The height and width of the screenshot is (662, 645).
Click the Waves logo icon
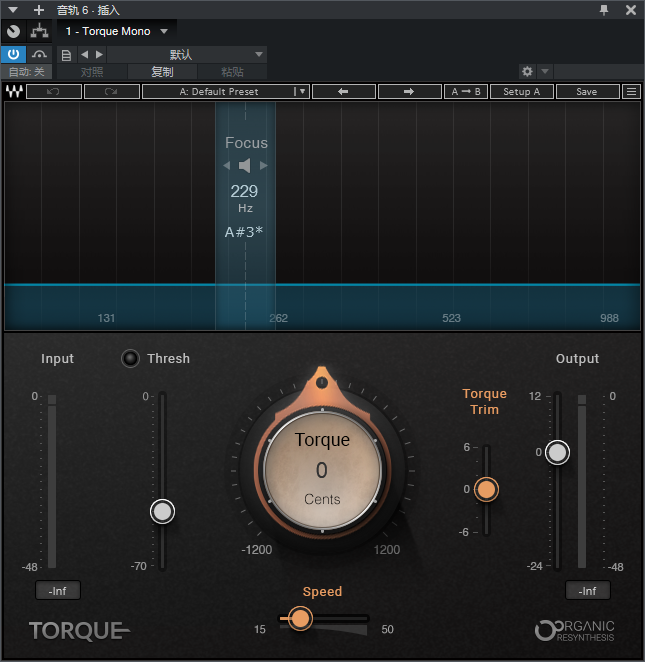(14, 91)
